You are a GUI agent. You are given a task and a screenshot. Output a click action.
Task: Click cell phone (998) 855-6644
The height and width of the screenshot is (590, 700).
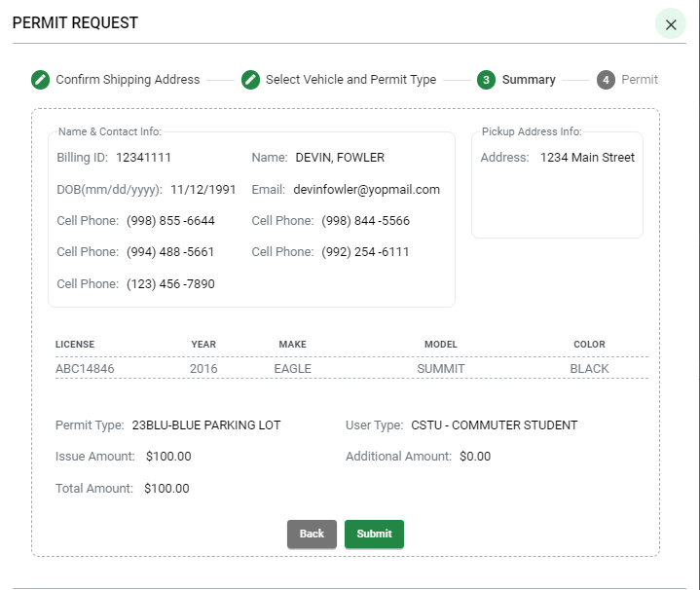170,221
